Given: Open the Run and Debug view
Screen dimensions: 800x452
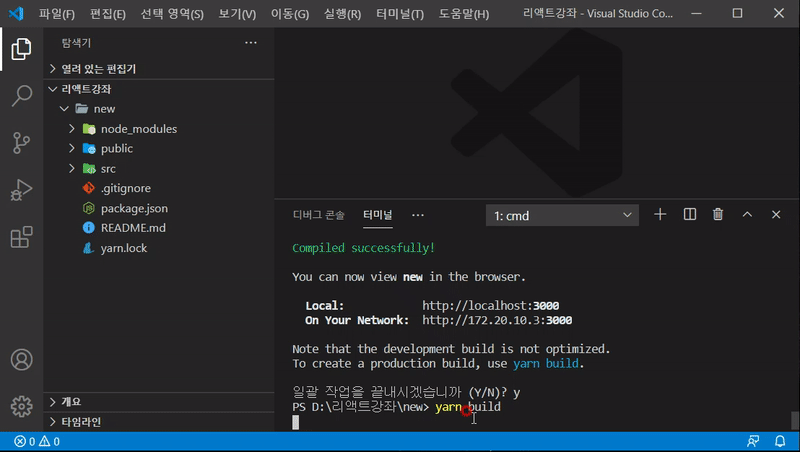Looking at the screenshot, I should (21, 190).
